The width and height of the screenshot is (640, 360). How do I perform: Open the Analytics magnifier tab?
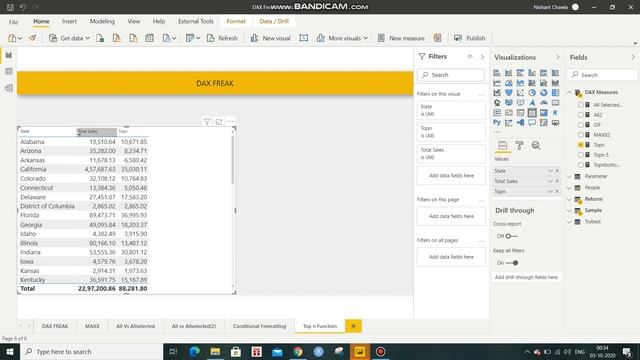[x=536, y=145]
